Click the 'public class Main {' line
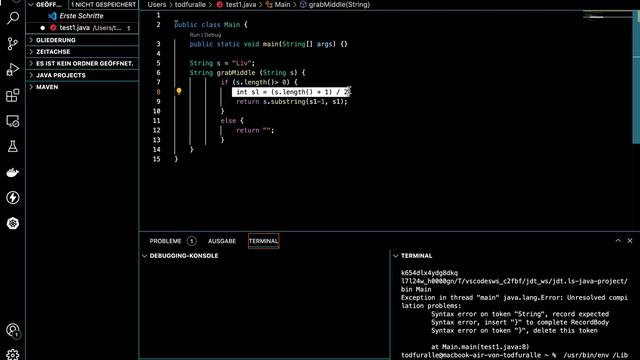 tap(211, 25)
